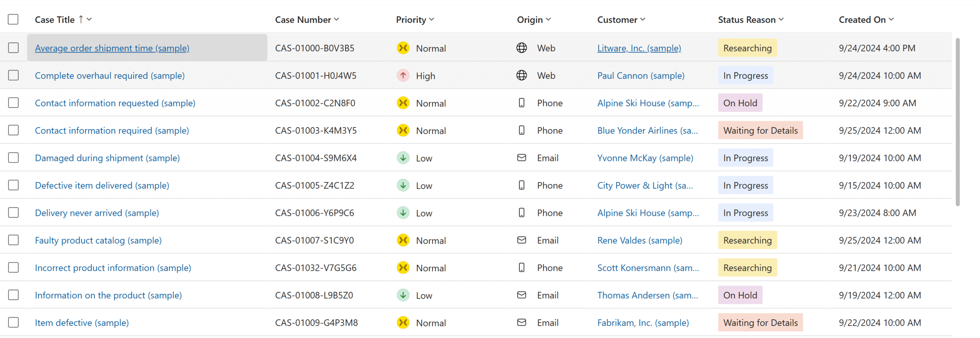Open customer Paul Cannon (sample) record
Image resolution: width=980 pixels, height=338 pixels.
tap(640, 76)
